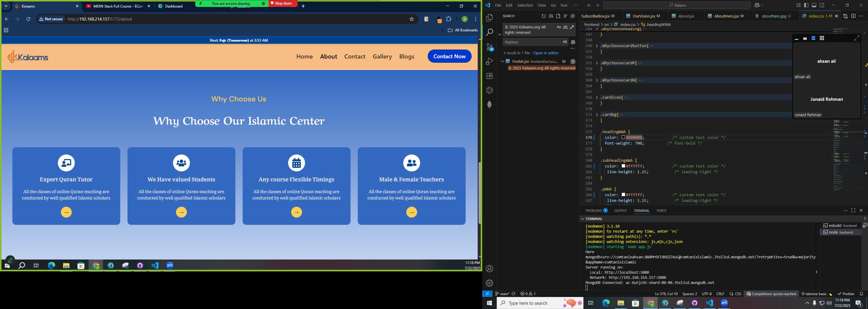Reload the Kalaams page in Chrome
Image resolution: width=868 pixels, height=309 pixels.
tap(28, 19)
